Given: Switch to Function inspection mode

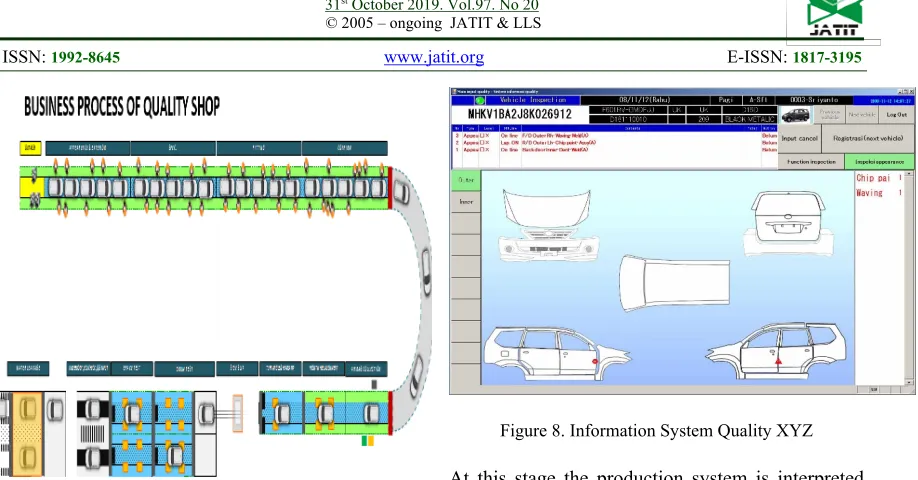Looking at the screenshot, I should [x=811, y=162].
